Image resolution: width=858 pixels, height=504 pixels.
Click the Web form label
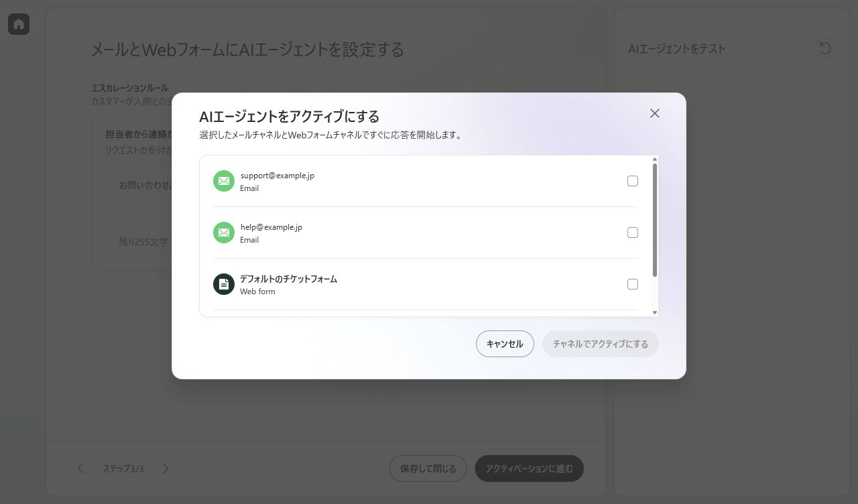(257, 292)
